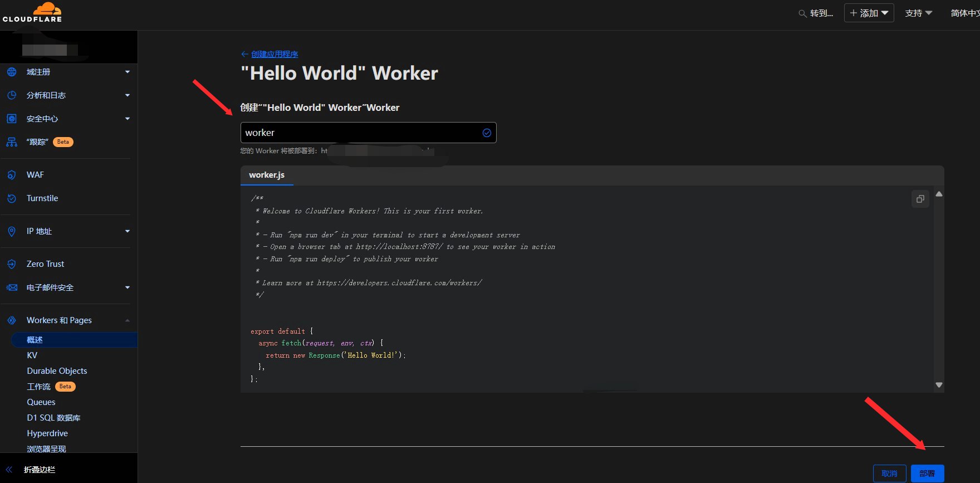
Task: Click the domain registration globe icon
Action: pyautogui.click(x=12, y=72)
